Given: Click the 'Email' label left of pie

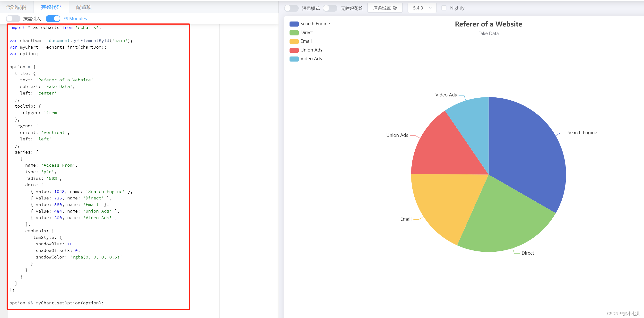Looking at the screenshot, I should tap(406, 219).
